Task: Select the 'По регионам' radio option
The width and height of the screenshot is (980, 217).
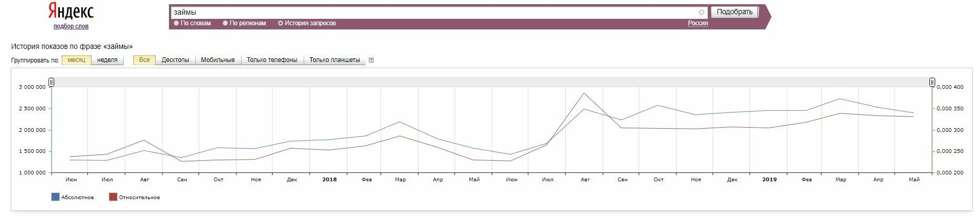Action: pyautogui.click(x=225, y=23)
